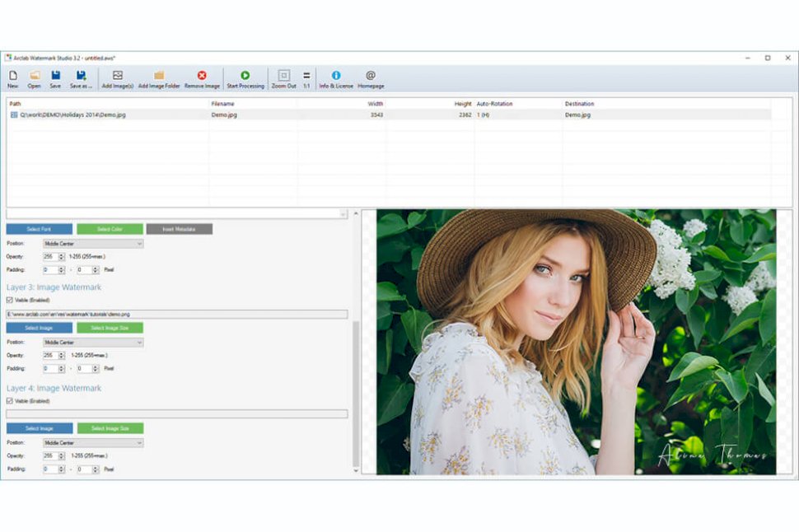Click the green Select Color button
Image resolution: width=799 pixels, height=532 pixels.
[110, 229]
